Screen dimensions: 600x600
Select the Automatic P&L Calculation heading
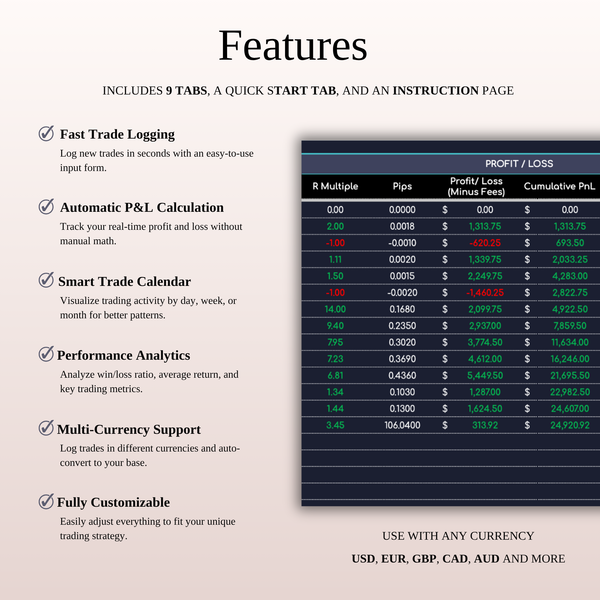pos(142,207)
